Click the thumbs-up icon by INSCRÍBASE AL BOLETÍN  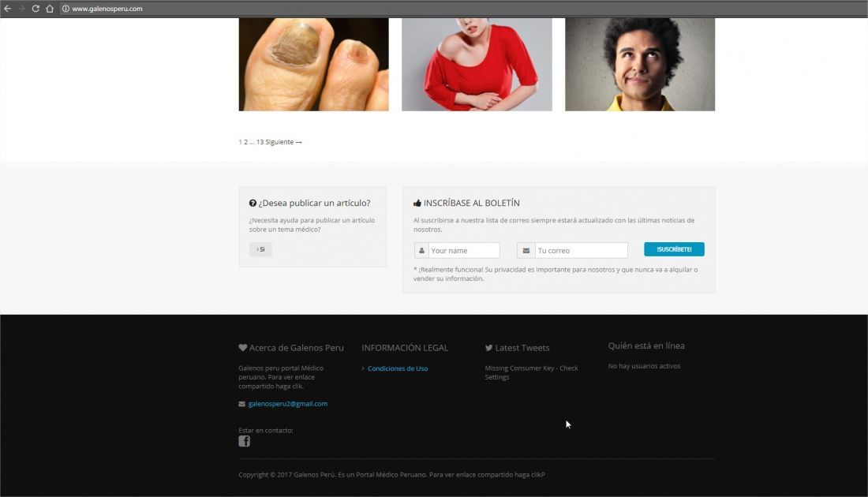(x=417, y=203)
